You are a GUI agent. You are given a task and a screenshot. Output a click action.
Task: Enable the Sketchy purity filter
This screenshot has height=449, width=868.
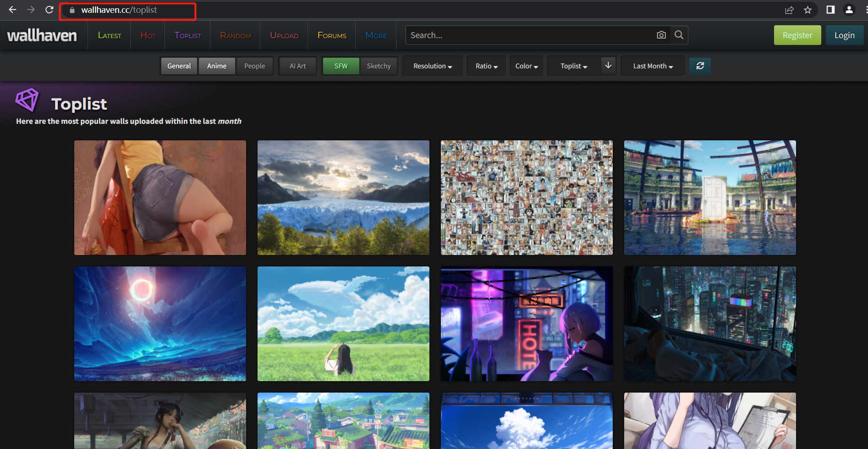[x=379, y=66]
